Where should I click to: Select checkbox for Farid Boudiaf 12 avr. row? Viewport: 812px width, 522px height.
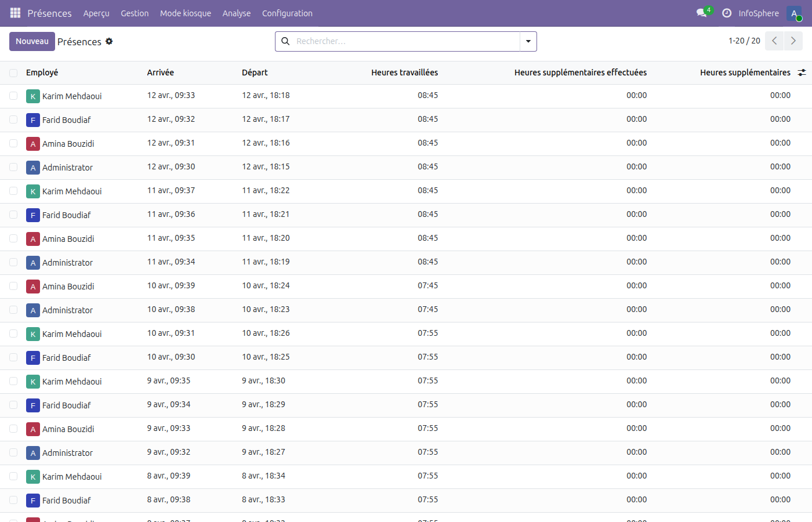coord(13,119)
